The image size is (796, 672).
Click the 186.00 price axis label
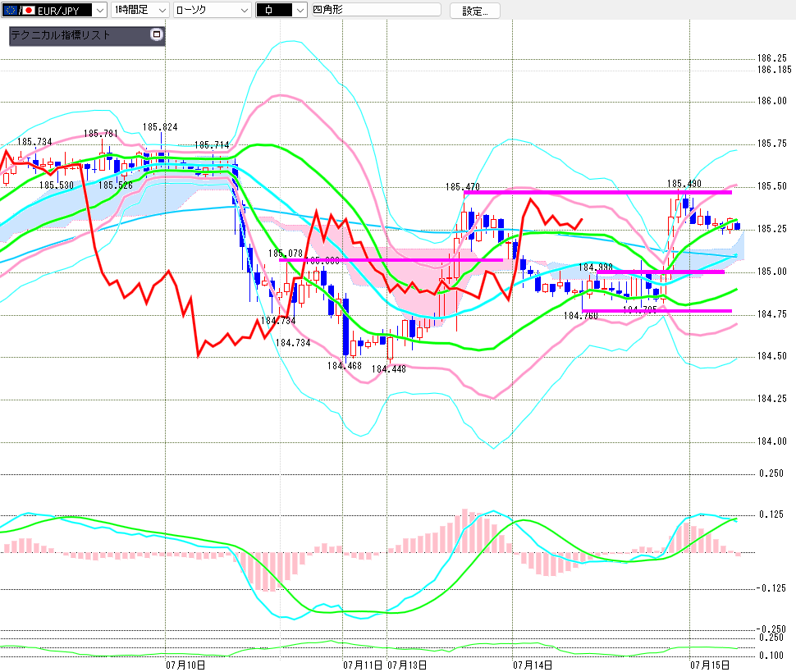coord(771,100)
